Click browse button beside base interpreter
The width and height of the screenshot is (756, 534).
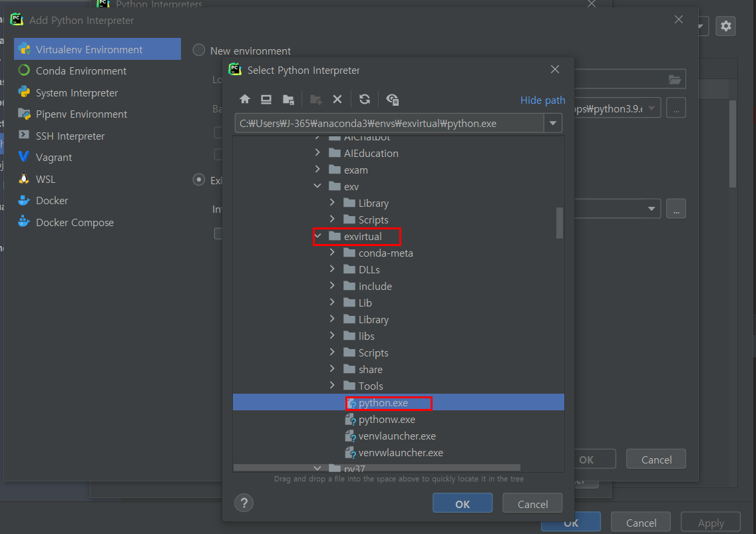(x=676, y=108)
